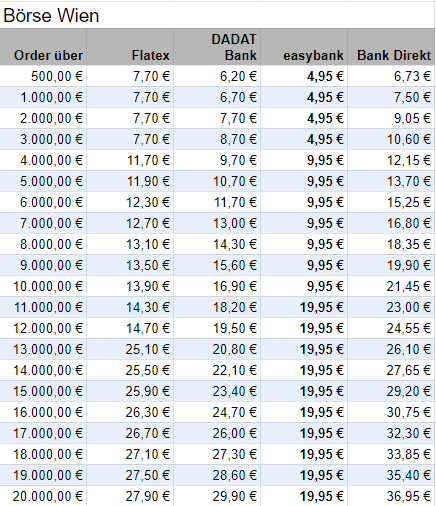
Task: Click Bank Direkt 19,90 € cell
Action: 391,265
